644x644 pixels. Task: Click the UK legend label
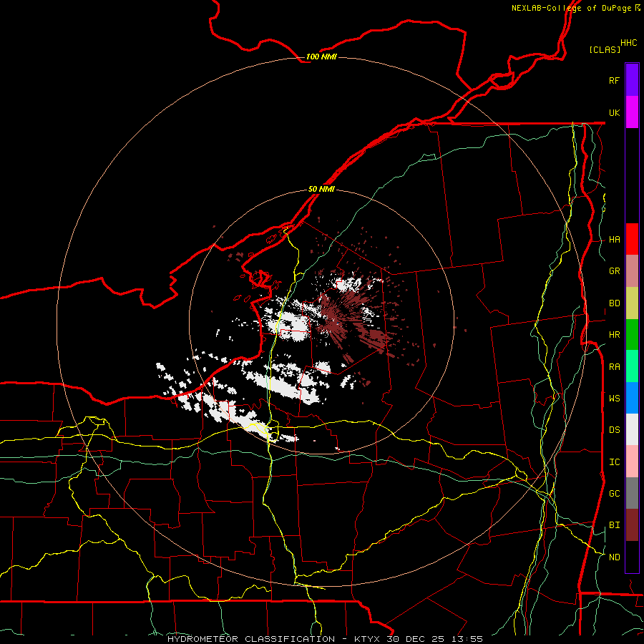(x=614, y=112)
